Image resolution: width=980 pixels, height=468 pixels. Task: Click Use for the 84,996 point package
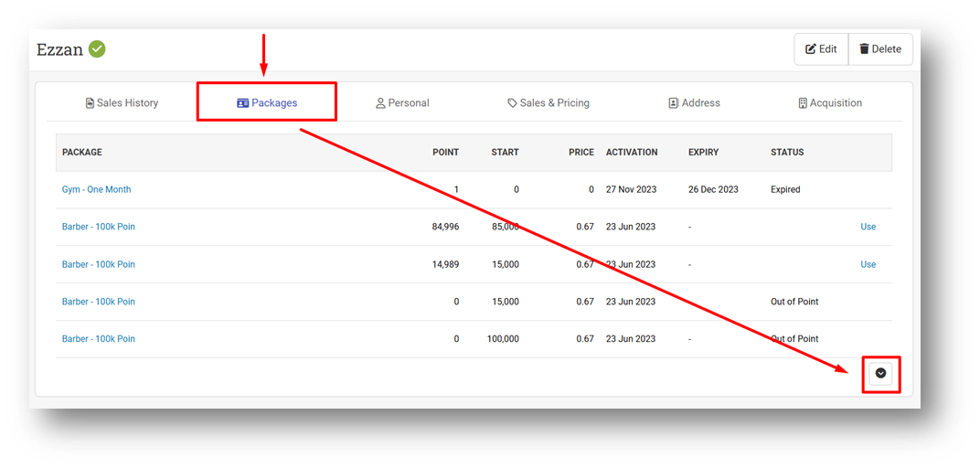(868, 227)
